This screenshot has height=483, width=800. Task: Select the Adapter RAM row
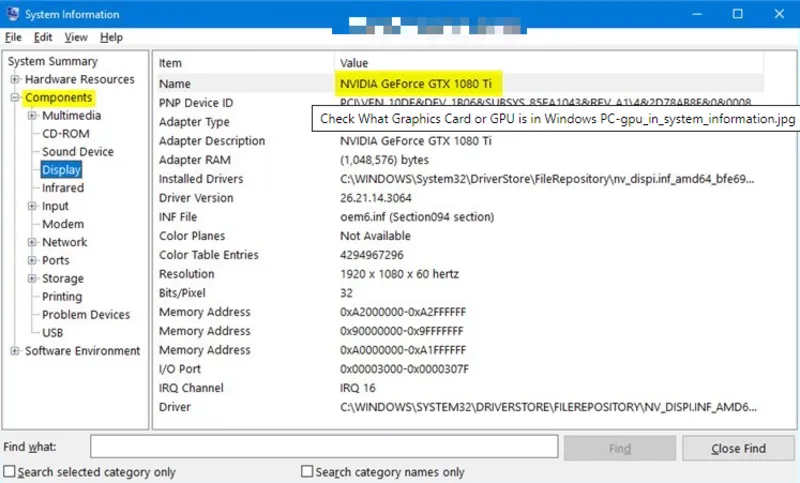[459, 160]
